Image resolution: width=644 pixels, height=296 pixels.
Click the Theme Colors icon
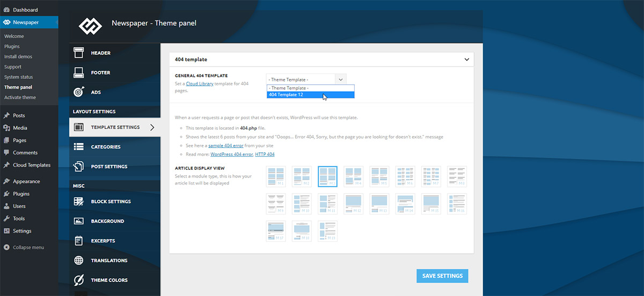79,280
